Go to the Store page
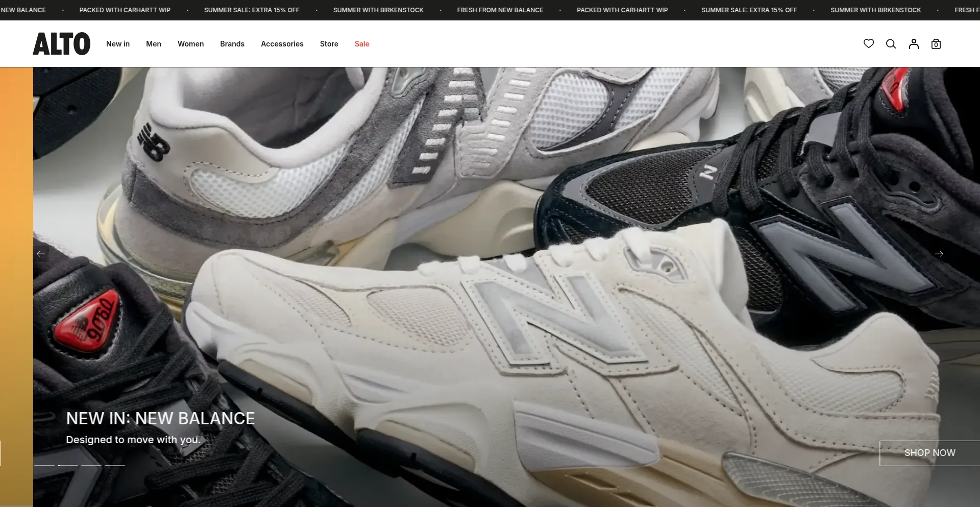 click(x=329, y=44)
